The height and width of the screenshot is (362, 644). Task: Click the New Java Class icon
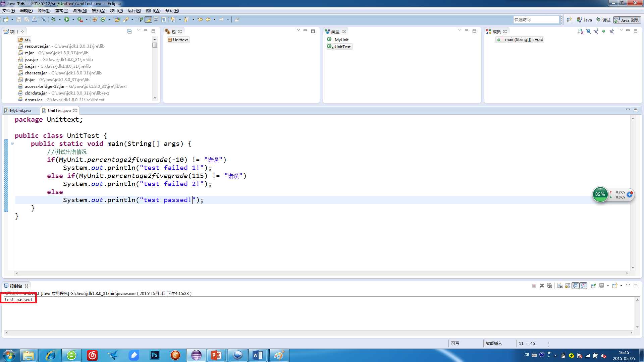pyautogui.click(x=103, y=19)
